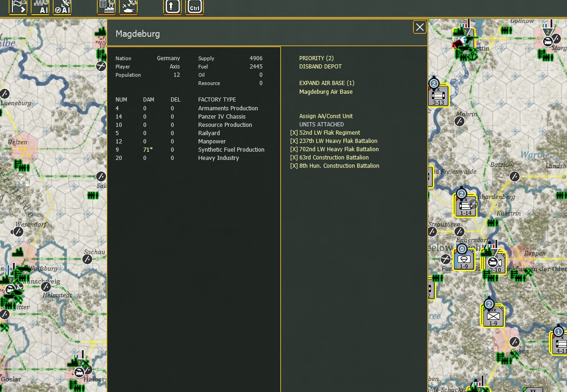Click the 71* damage value
The height and width of the screenshot is (392, 567).
pyautogui.click(x=148, y=150)
